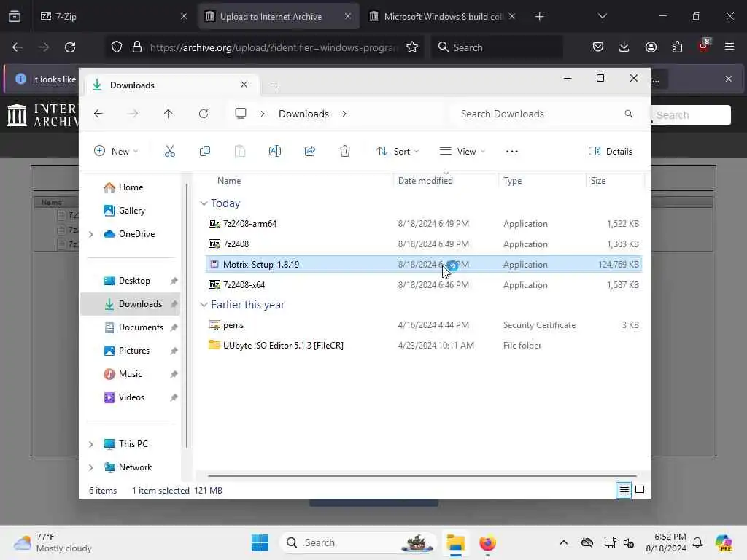Viewport: 747px width, 560px height.
Task: Open the Sort dropdown
Action: [x=398, y=152]
